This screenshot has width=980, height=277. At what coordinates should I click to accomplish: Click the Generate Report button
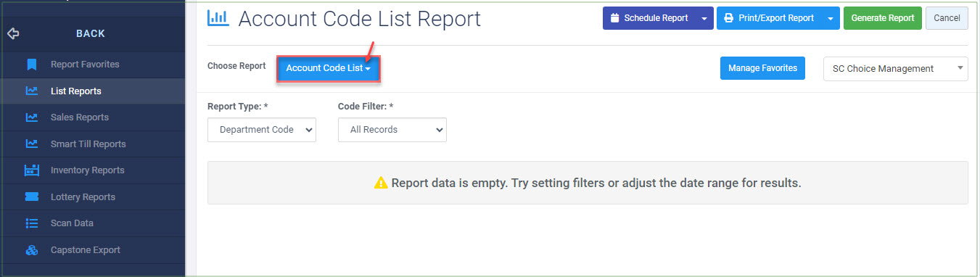(883, 18)
